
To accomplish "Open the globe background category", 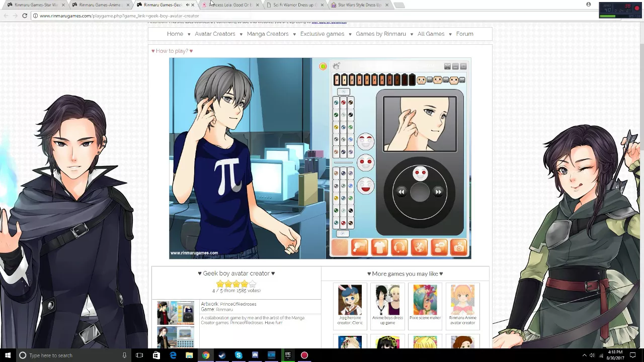I will [419, 247].
